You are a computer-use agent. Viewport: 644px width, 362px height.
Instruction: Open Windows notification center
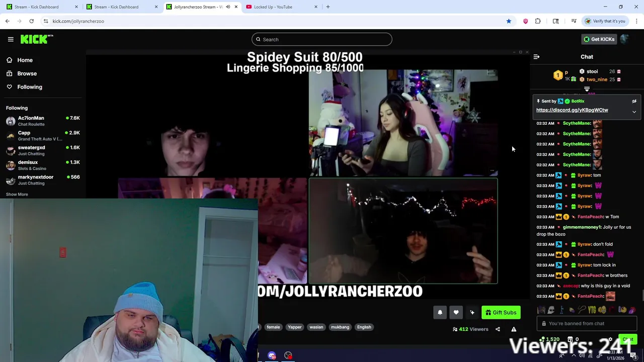(x=633, y=356)
